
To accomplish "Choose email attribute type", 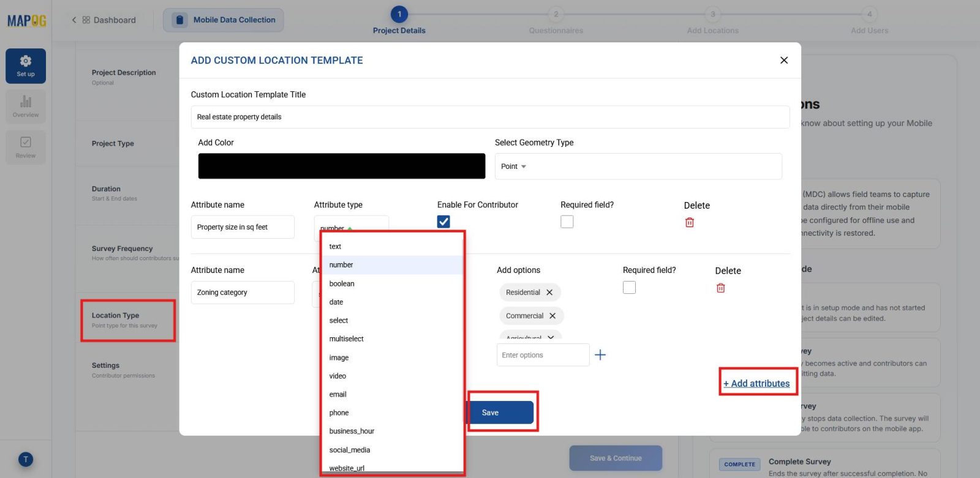I will tap(392, 394).
